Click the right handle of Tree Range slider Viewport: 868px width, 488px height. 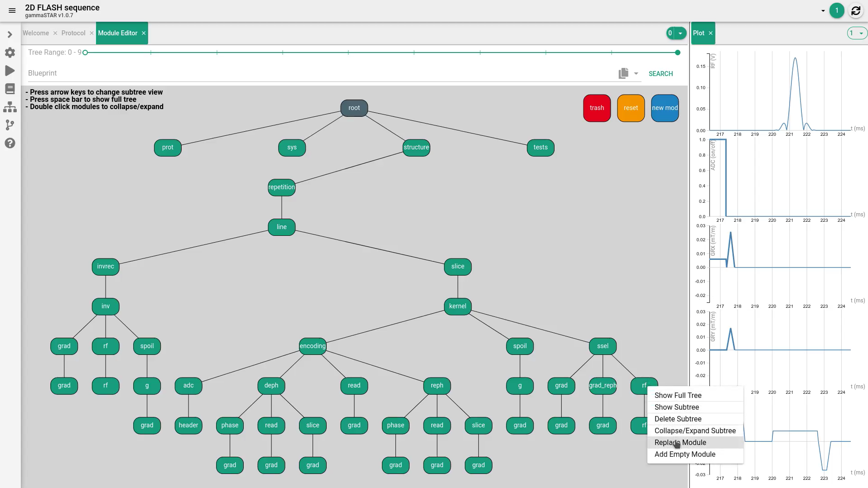(x=678, y=53)
